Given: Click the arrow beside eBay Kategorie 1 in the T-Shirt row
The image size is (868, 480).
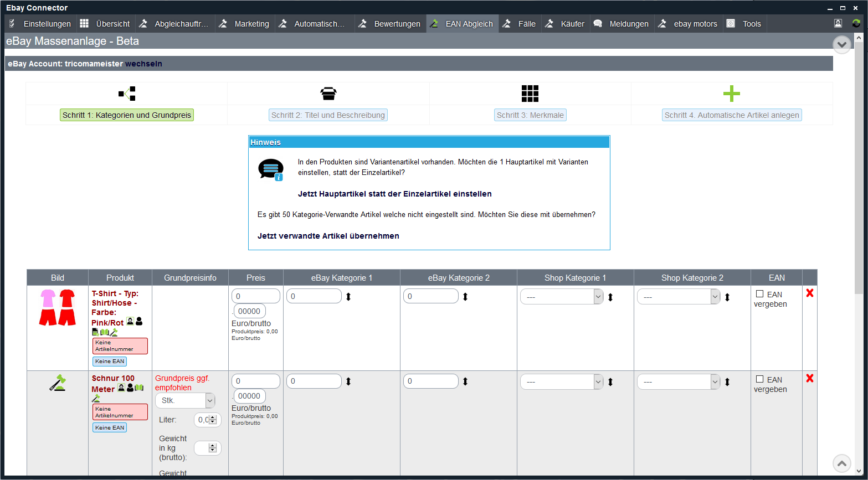Looking at the screenshot, I should (348, 297).
